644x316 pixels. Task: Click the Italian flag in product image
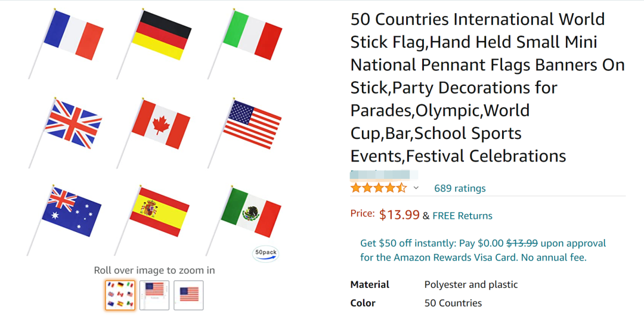click(x=252, y=35)
